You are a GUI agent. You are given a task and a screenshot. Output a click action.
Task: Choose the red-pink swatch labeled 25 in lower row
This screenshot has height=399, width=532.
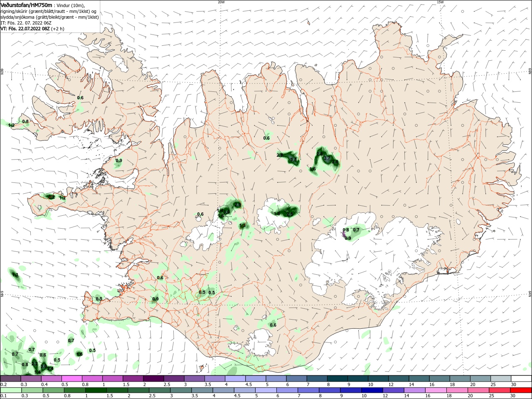500,391
